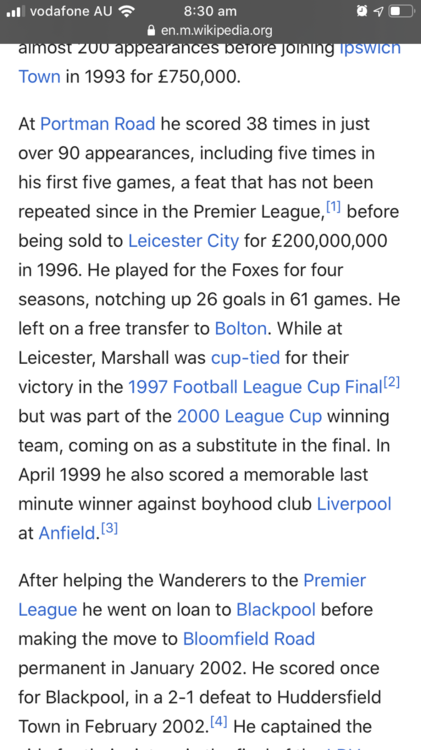Viewport: 421px width, 750px height.
Task: Open 1997 Football League Cup Final link
Action: point(255,387)
